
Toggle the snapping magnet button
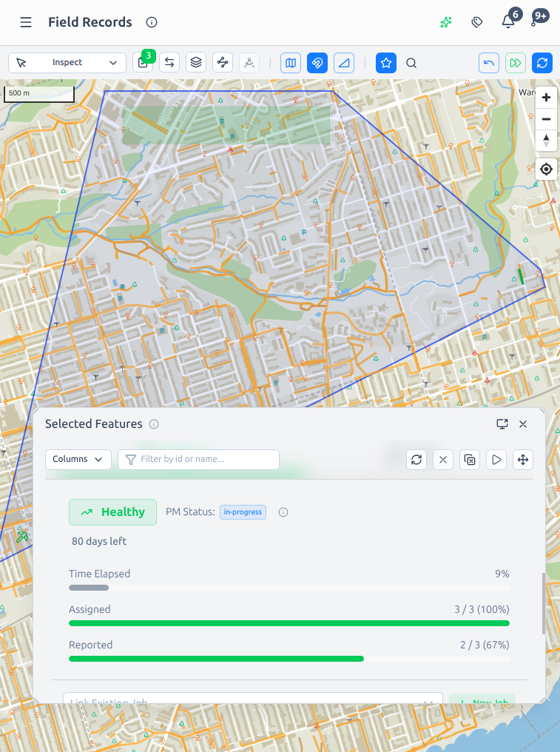pos(317,63)
